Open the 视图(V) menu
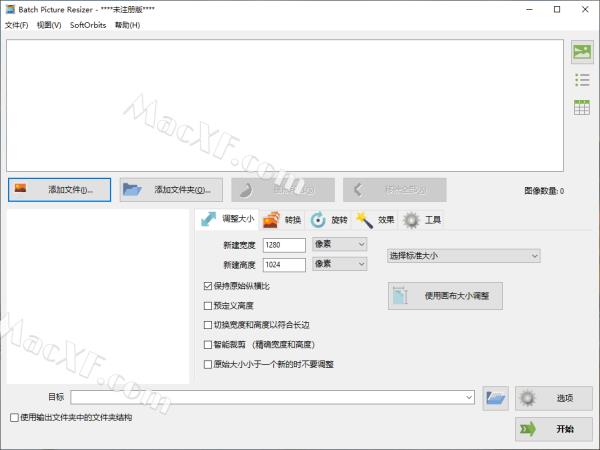The height and width of the screenshot is (450, 600). point(49,25)
